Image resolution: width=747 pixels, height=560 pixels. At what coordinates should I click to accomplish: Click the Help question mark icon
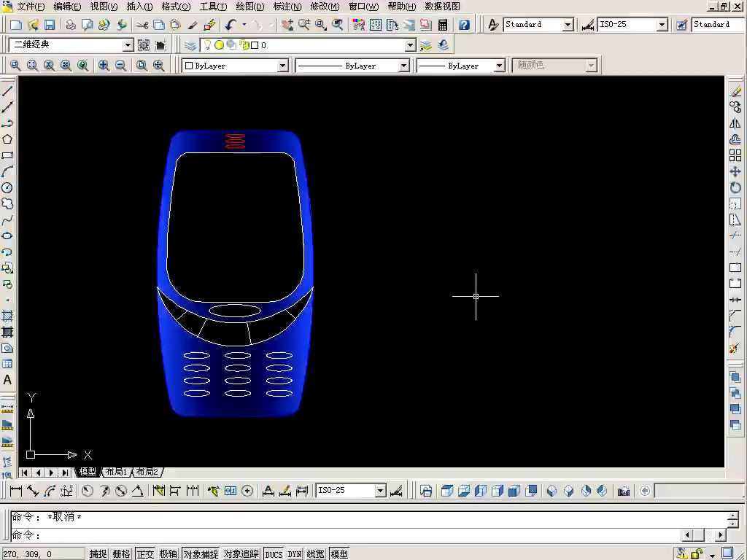coord(464,25)
